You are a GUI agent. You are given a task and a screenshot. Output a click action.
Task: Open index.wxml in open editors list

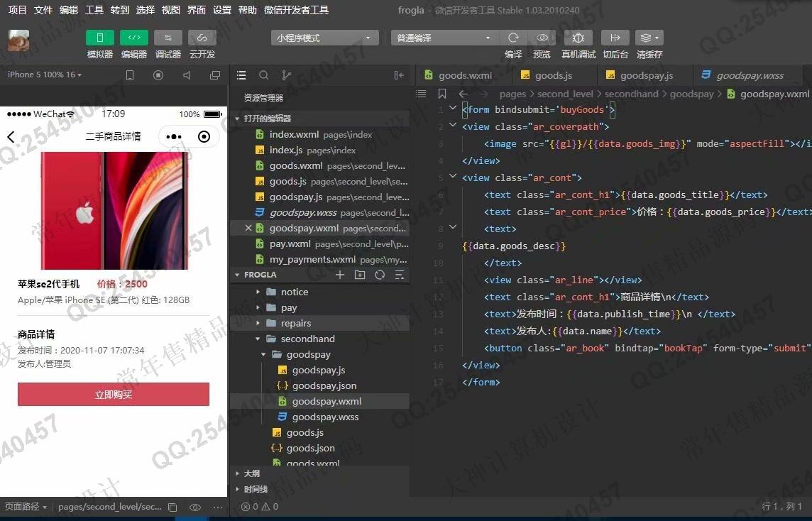(320, 134)
